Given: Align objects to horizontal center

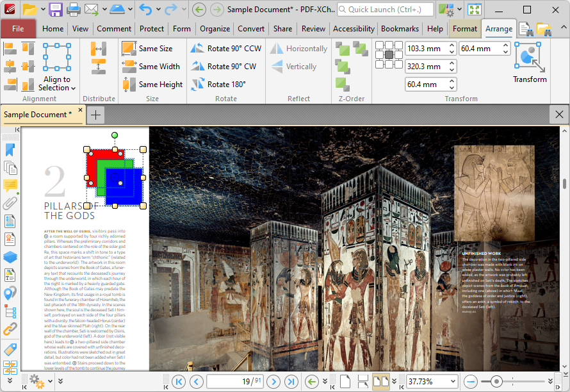Looking at the screenshot, I should (x=10, y=67).
